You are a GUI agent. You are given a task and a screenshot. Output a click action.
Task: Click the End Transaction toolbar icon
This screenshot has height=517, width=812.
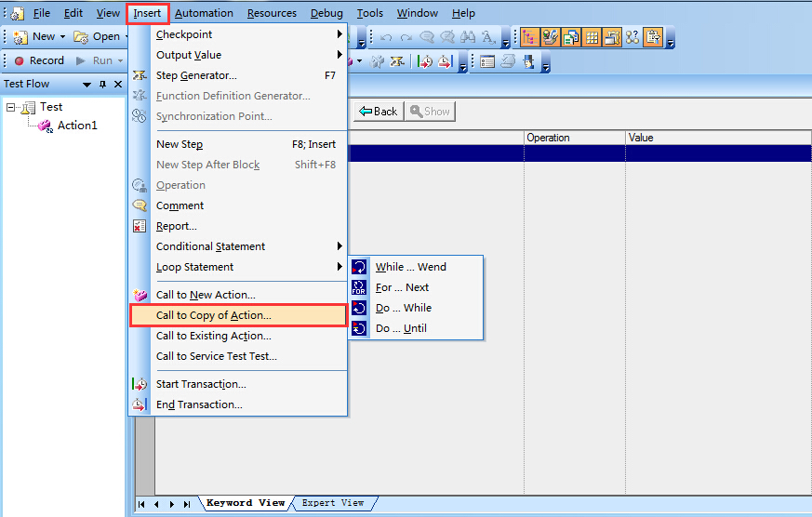[x=446, y=62]
